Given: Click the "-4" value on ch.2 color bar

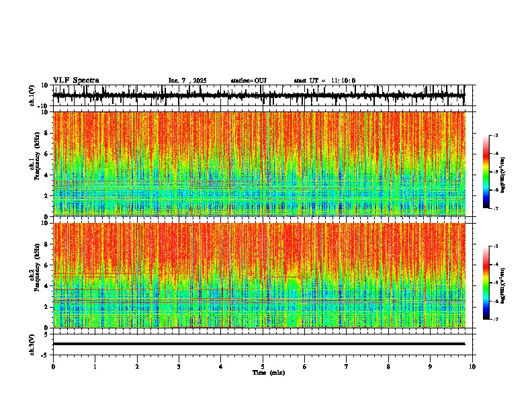Looking at the screenshot, I should tap(495, 265).
